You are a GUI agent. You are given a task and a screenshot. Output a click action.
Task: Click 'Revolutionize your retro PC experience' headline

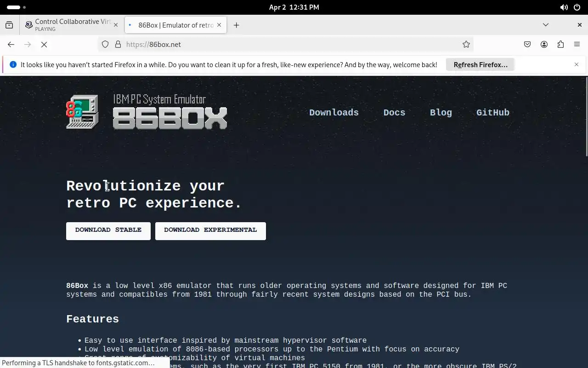[154, 194]
